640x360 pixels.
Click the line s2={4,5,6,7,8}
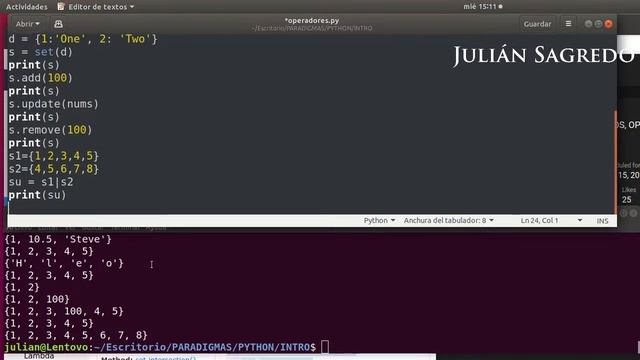tap(53, 169)
